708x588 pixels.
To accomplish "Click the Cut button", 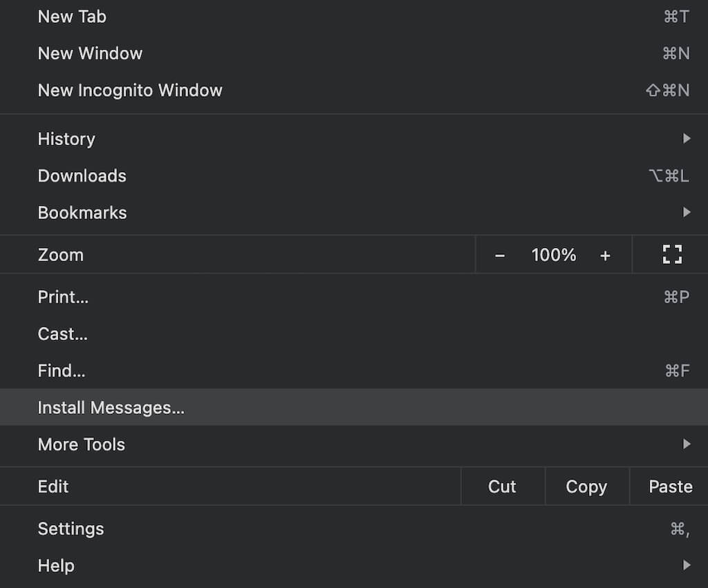I will [502, 486].
